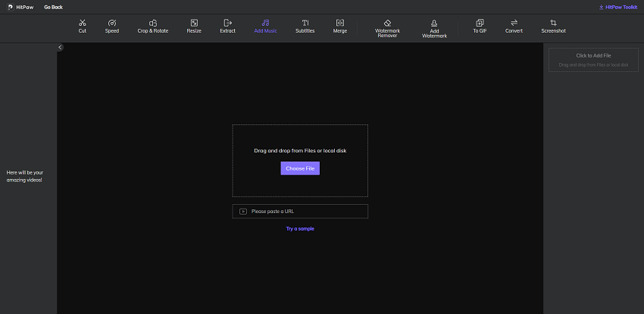Select the Cut scissors tool
Image resolution: width=644 pixels, height=314 pixels.
pos(82,27)
